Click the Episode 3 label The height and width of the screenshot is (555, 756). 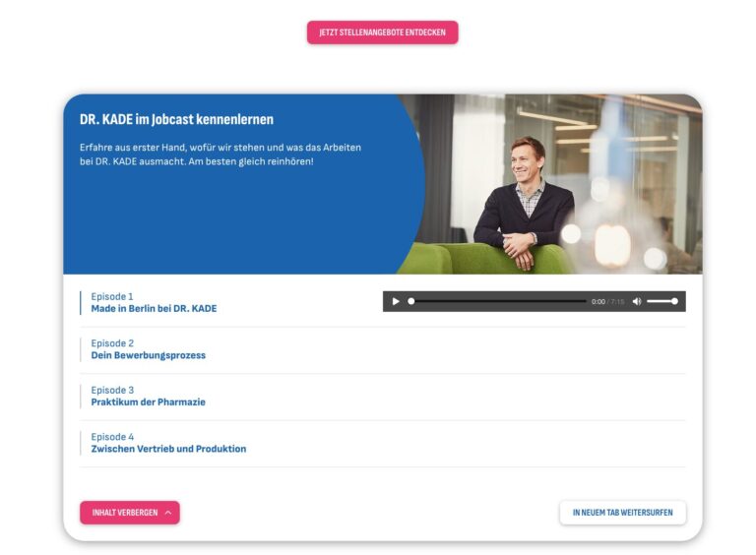click(112, 391)
